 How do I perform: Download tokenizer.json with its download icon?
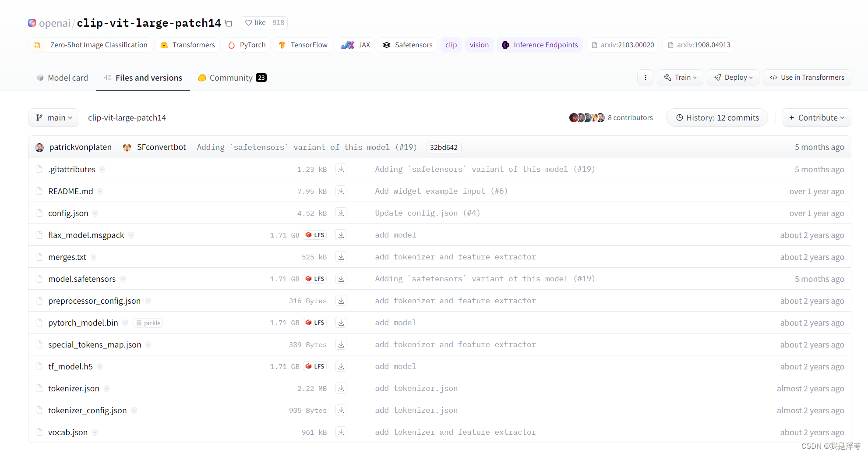(341, 388)
